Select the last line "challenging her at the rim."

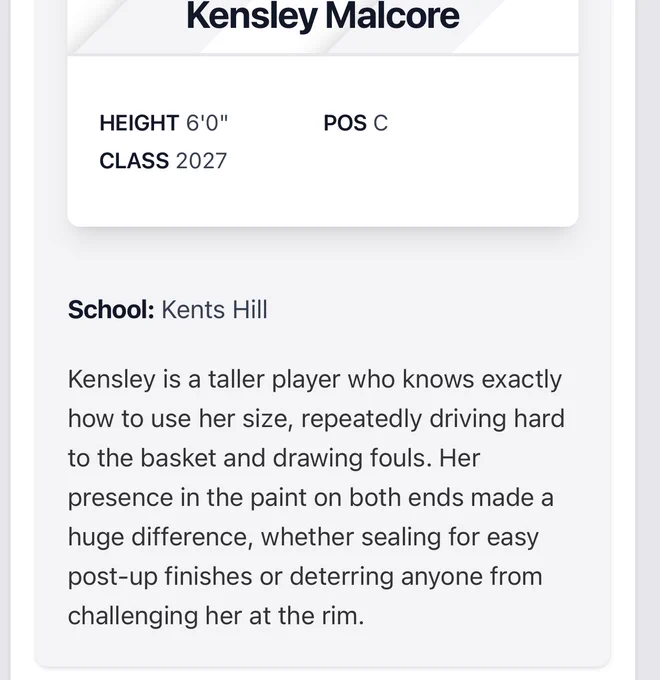click(216, 616)
